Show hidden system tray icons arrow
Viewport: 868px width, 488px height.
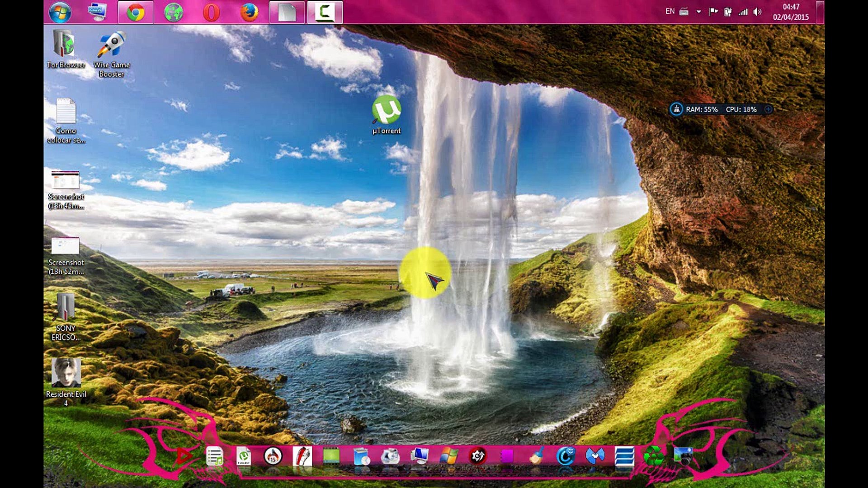(x=698, y=12)
